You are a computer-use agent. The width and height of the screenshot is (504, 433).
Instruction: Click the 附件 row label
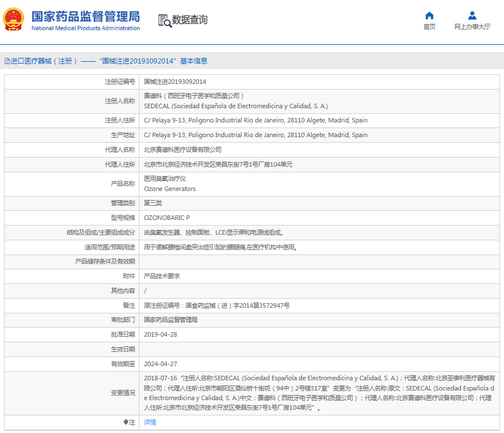tap(129, 276)
